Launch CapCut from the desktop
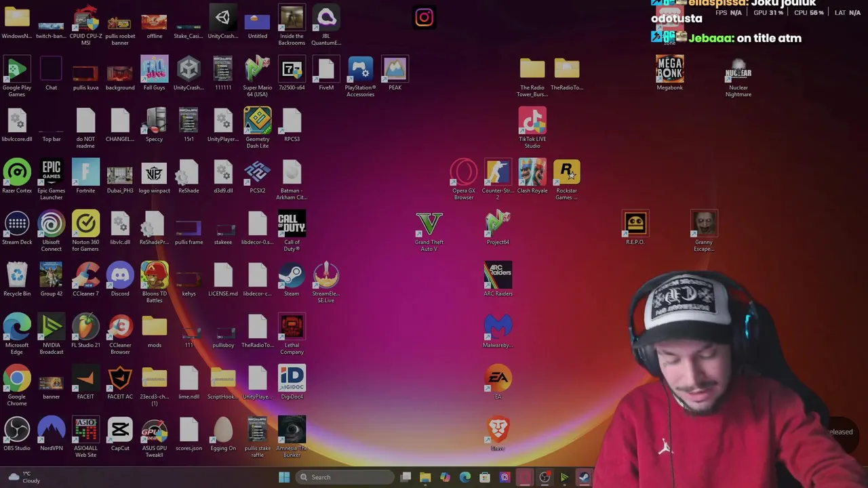 [120, 434]
